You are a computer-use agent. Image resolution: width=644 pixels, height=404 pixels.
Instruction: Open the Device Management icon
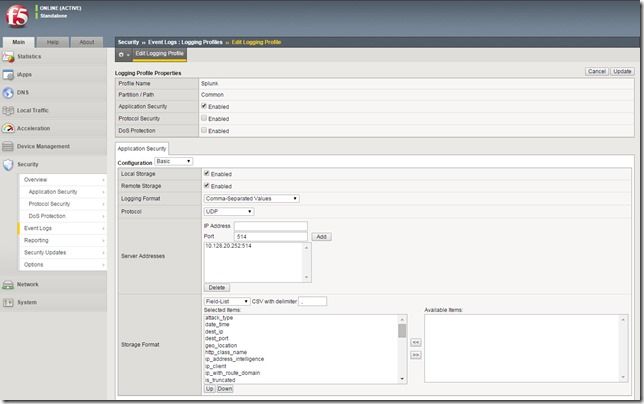9,146
